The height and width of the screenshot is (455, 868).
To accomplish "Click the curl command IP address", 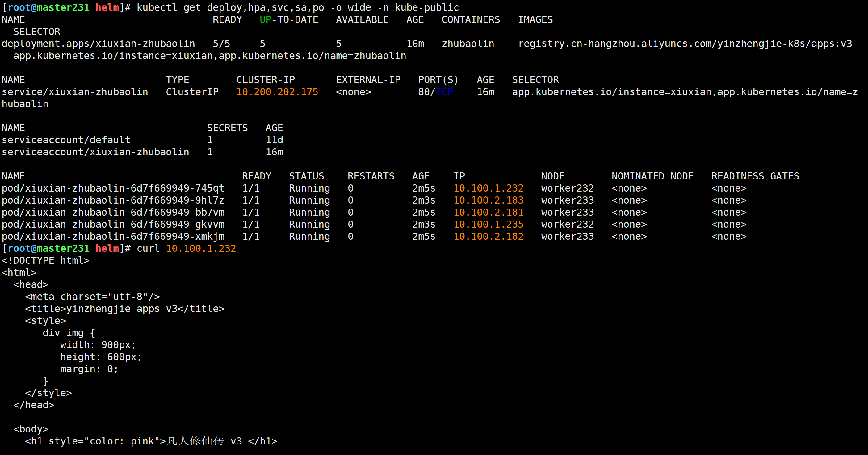I will click(x=201, y=248).
